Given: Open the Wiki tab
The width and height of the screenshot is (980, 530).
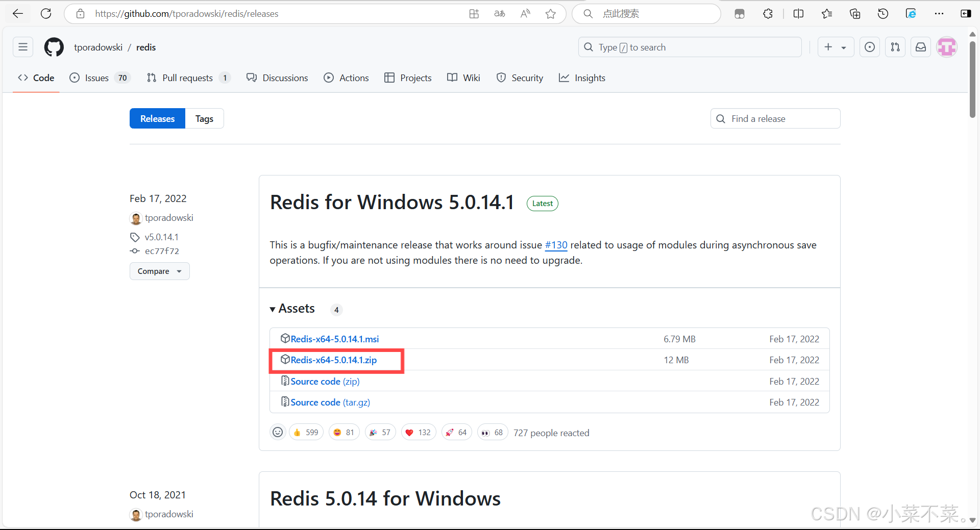Looking at the screenshot, I should [x=463, y=78].
